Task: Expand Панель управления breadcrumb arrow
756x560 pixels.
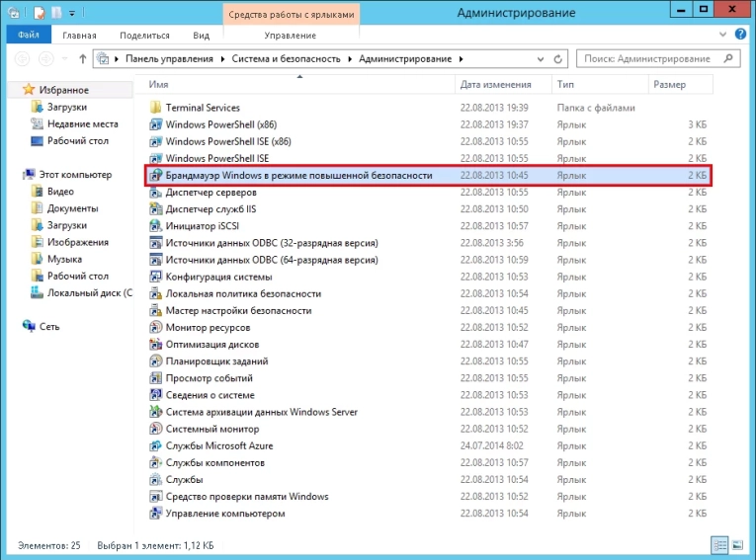Action: click(x=221, y=59)
